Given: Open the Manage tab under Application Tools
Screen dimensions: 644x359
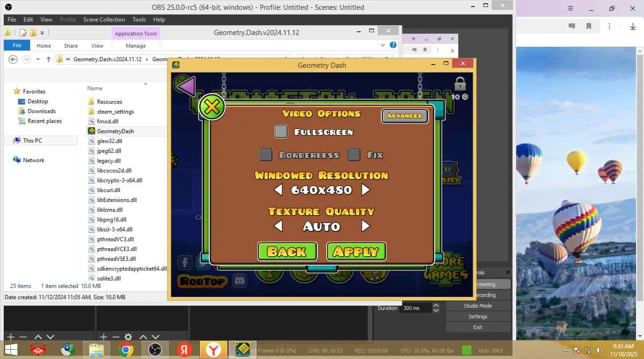Looking at the screenshot, I should (136, 46).
